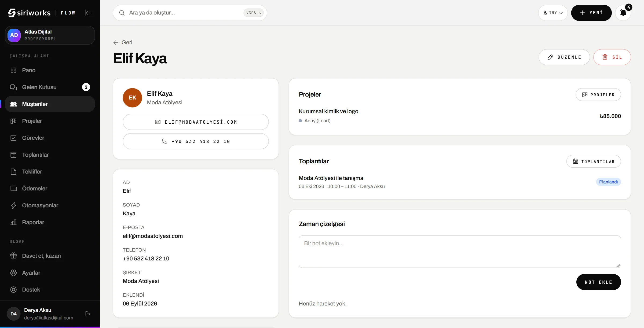The height and width of the screenshot is (328, 644).
Task: Click the search magnifier icon
Action: 122,13
